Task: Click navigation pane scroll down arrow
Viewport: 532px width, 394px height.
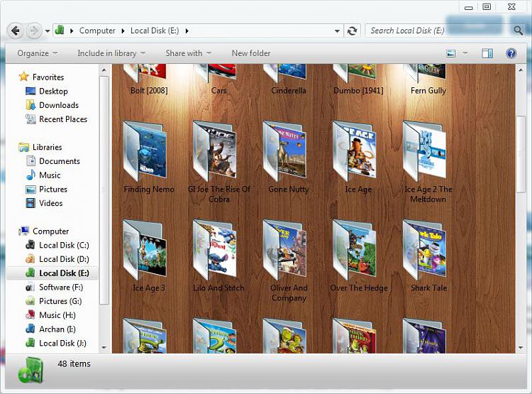Action: point(104,347)
